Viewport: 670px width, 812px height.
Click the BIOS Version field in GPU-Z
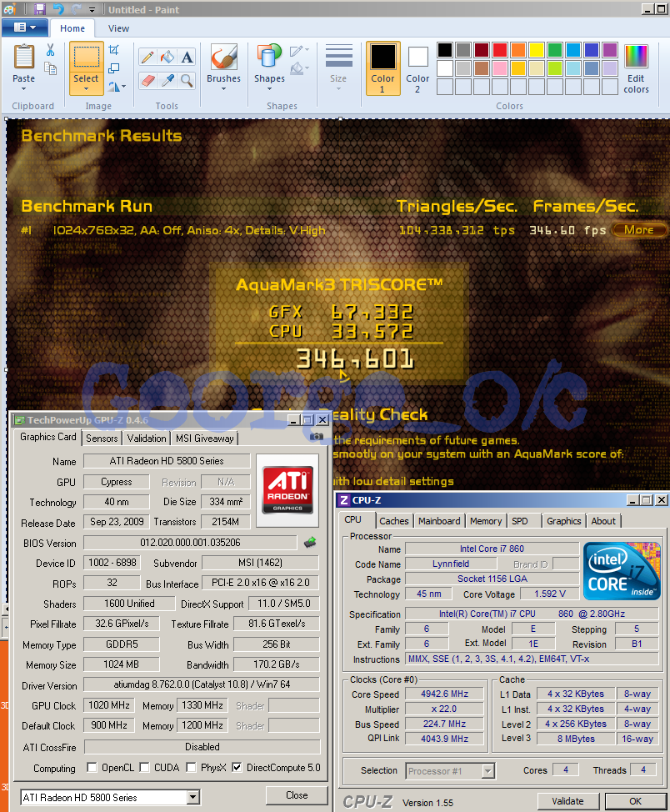point(190,543)
